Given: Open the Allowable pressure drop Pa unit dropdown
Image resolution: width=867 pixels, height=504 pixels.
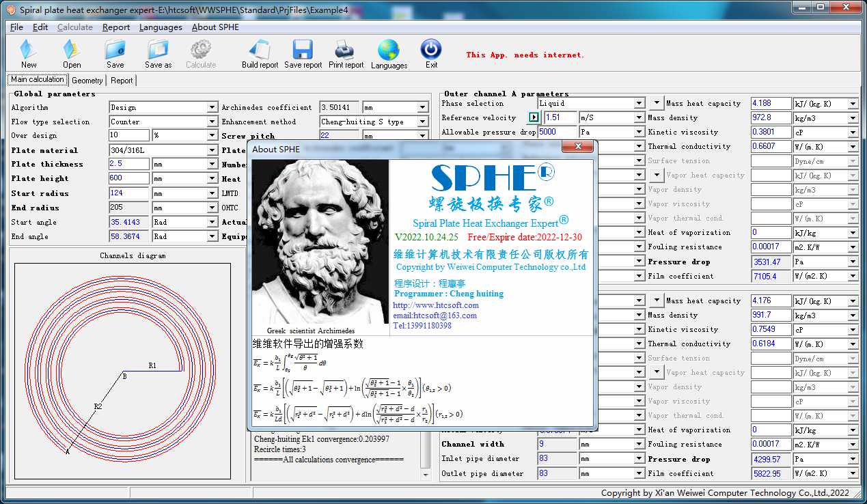Looking at the screenshot, I should (x=639, y=132).
